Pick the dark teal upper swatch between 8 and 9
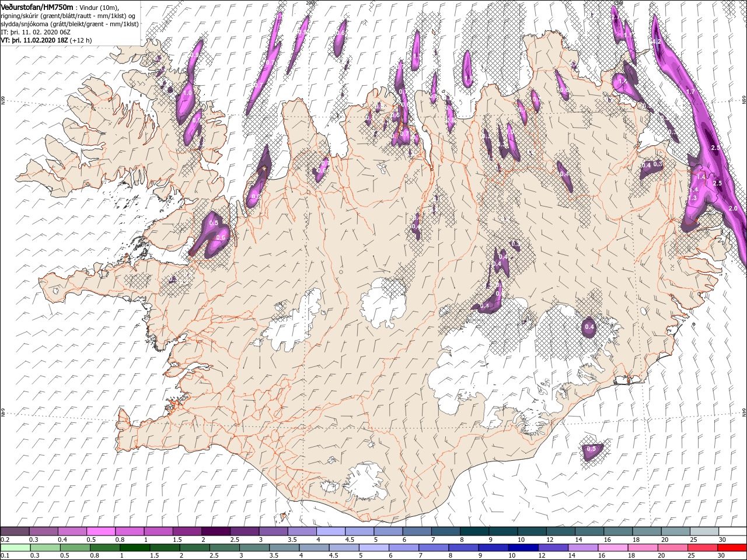This screenshot has height=560, width=747. (474, 531)
